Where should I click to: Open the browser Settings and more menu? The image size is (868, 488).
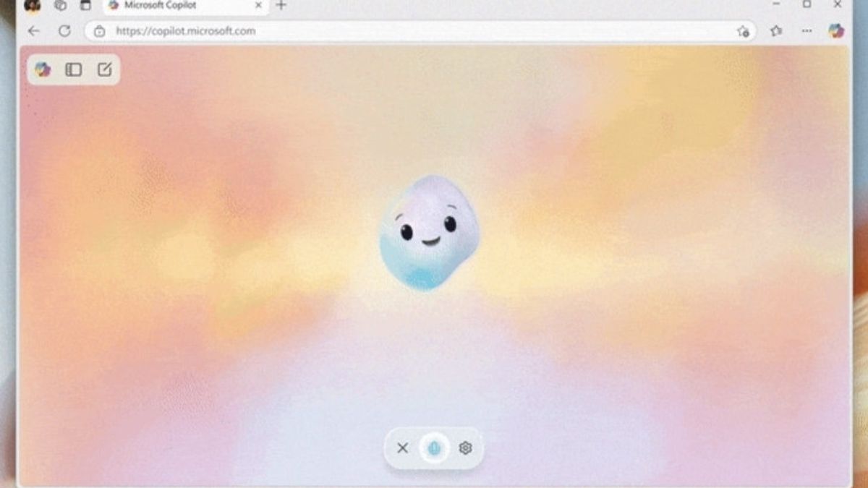(807, 31)
